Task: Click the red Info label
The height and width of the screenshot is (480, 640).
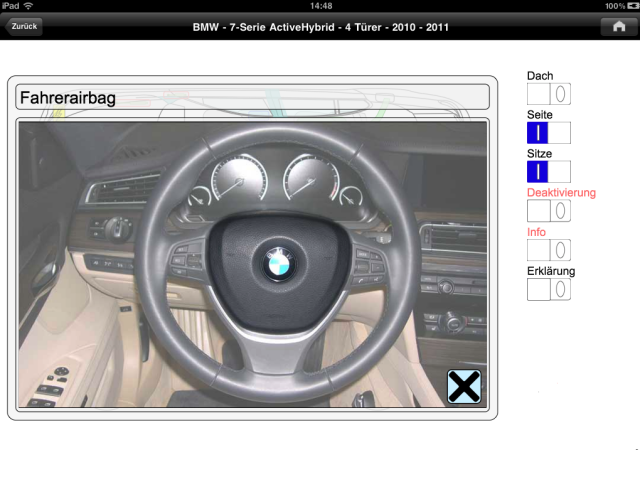Action: click(537, 232)
